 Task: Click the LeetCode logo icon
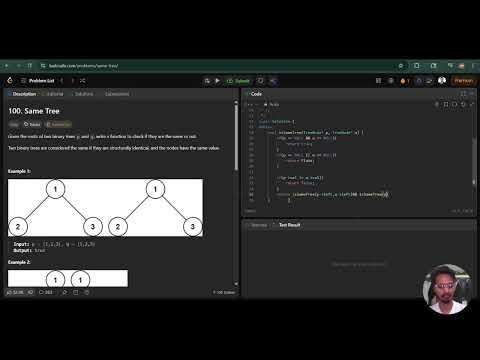point(10,80)
